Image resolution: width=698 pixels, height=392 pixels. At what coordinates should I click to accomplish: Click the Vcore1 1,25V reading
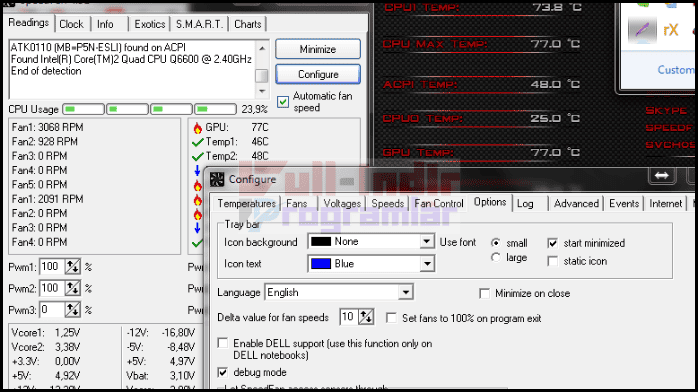[x=46, y=333]
